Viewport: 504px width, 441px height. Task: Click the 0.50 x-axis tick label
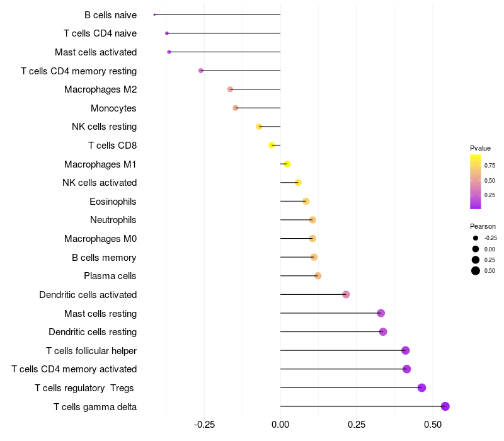tap(433, 427)
